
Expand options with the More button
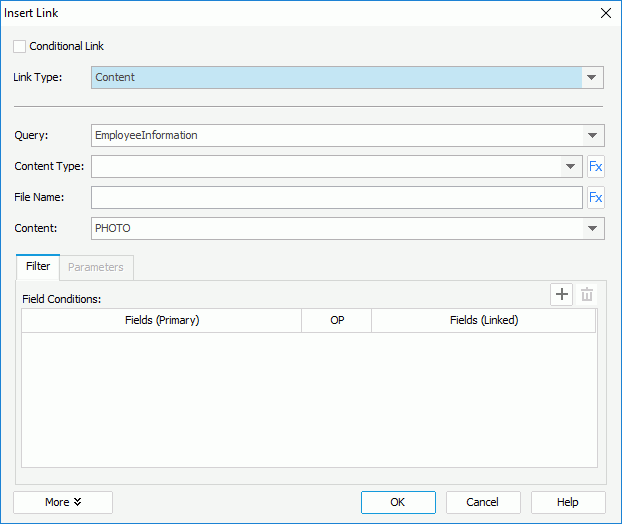click(63, 502)
